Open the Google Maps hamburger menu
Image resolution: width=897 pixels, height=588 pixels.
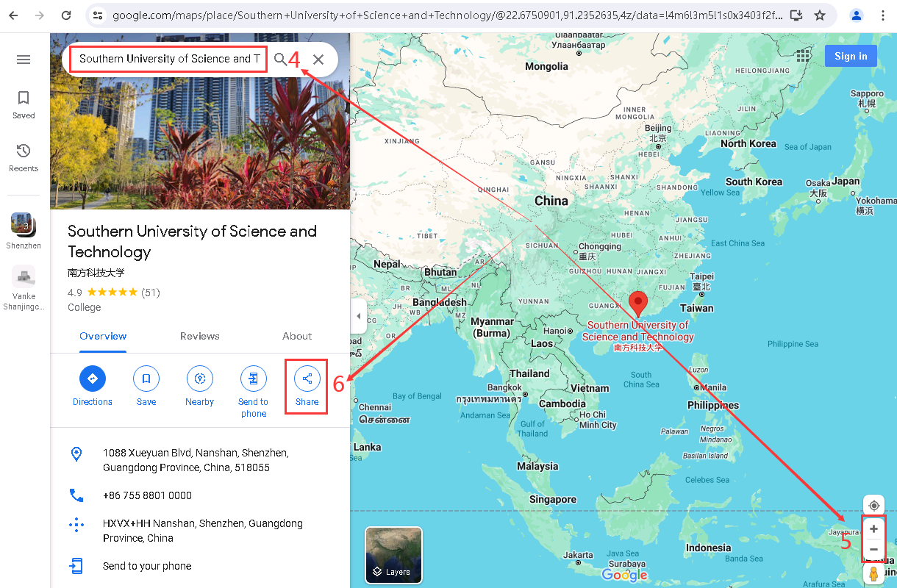coord(24,60)
